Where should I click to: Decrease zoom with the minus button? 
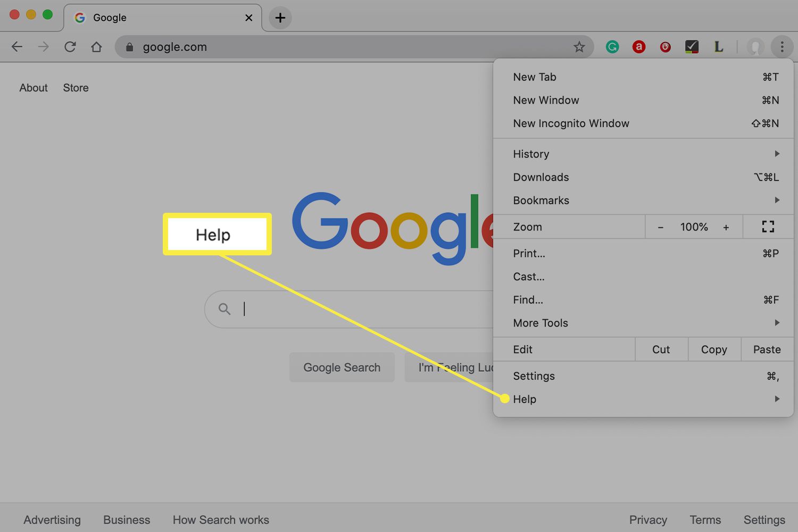click(x=660, y=227)
